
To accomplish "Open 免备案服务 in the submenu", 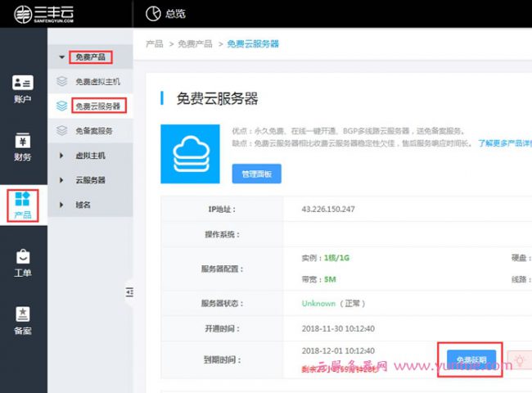I will (93, 130).
